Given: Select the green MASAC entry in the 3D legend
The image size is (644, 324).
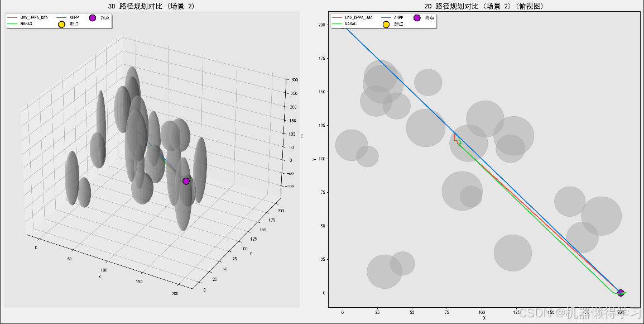Looking at the screenshot, I should [x=20, y=24].
